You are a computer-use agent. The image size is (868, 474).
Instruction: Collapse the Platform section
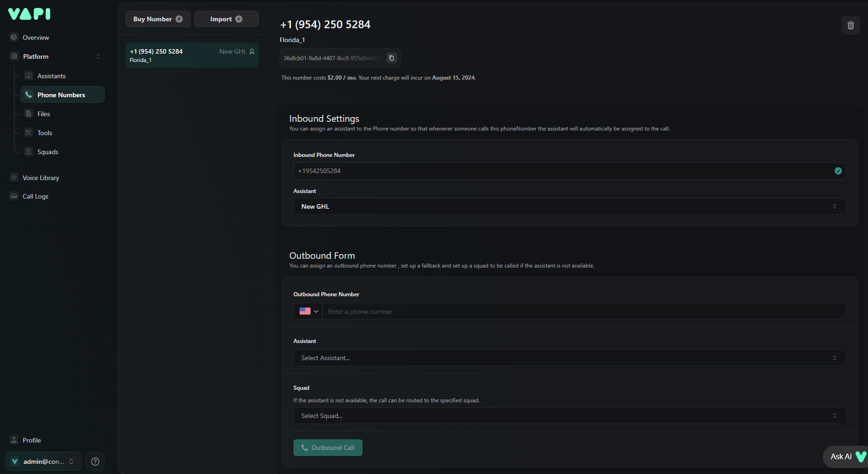pos(98,56)
